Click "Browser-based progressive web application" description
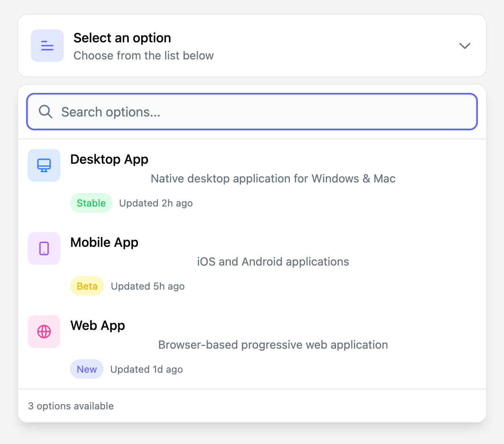This screenshot has width=504, height=444. pyautogui.click(x=273, y=345)
